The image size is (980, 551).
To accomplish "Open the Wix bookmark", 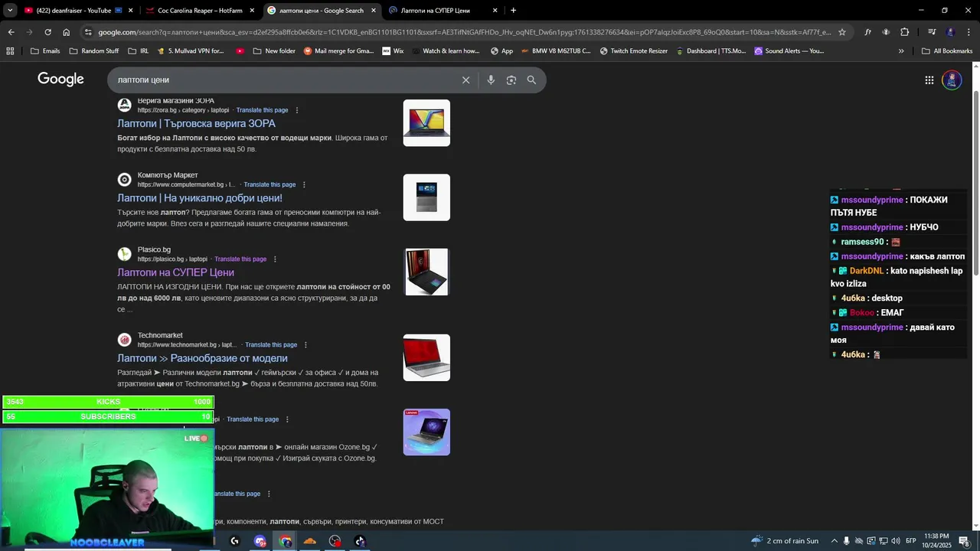I will pos(393,51).
